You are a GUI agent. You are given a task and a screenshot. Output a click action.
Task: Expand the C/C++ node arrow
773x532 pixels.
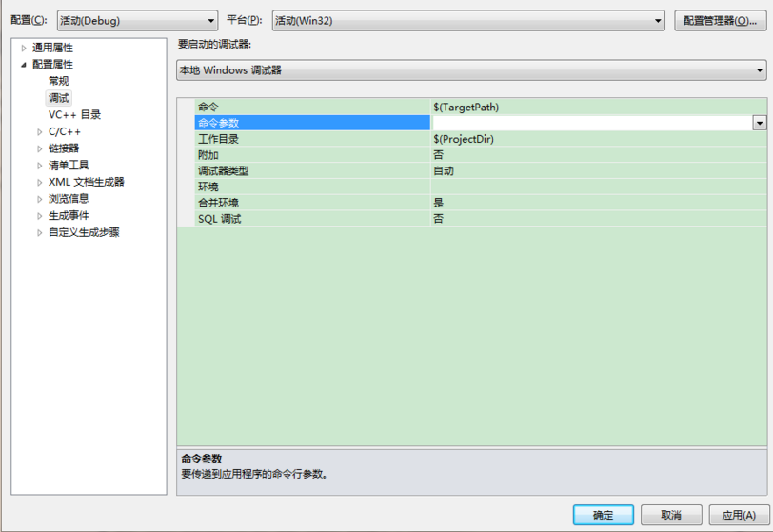(x=39, y=132)
